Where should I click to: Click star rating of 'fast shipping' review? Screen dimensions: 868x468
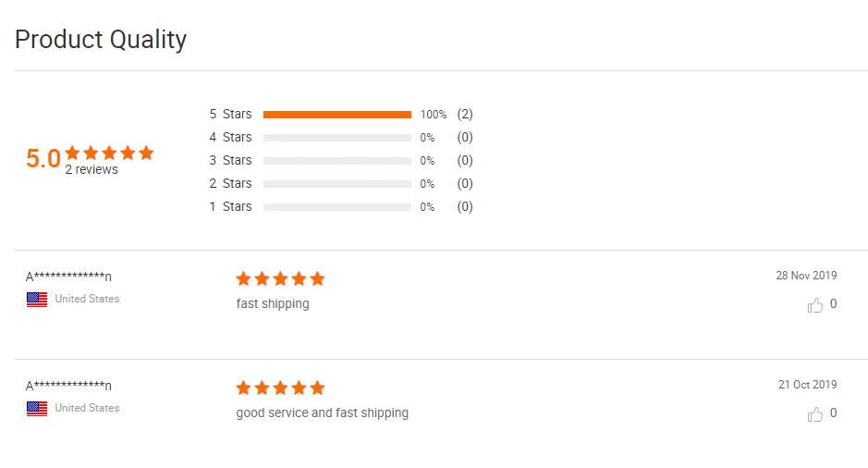pos(280,279)
